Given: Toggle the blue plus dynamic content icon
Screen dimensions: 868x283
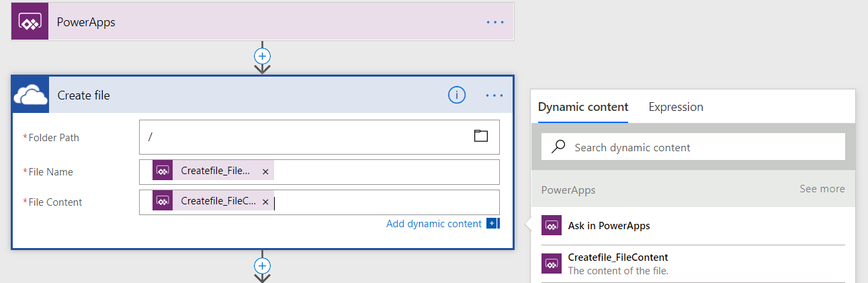Looking at the screenshot, I should click(x=492, y=224).
